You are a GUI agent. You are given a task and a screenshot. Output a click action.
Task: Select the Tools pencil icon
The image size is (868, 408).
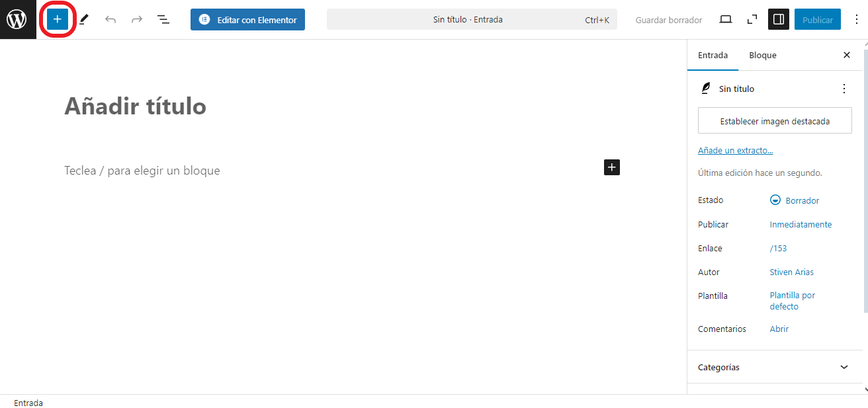click(83, 19)
